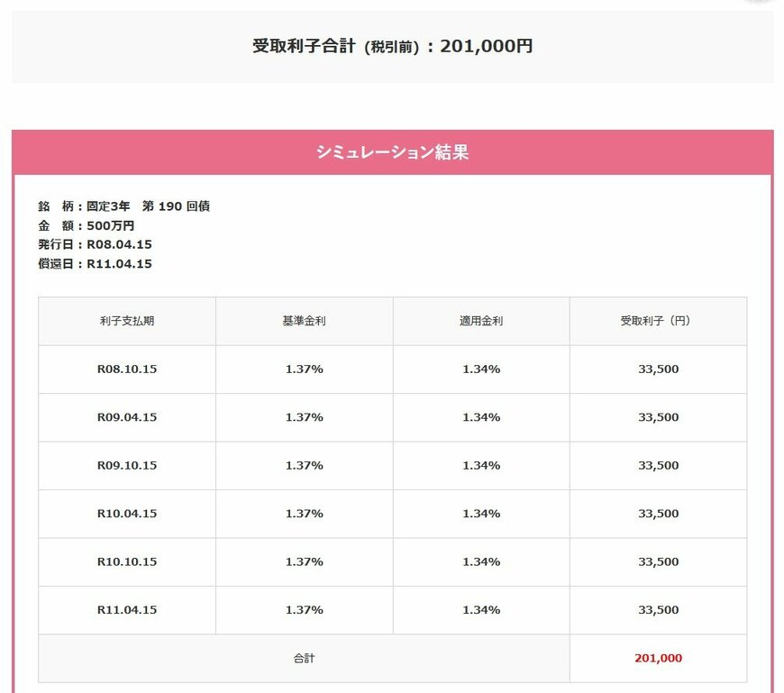Select the R10.04.15 payment date cell

point(127,514)
